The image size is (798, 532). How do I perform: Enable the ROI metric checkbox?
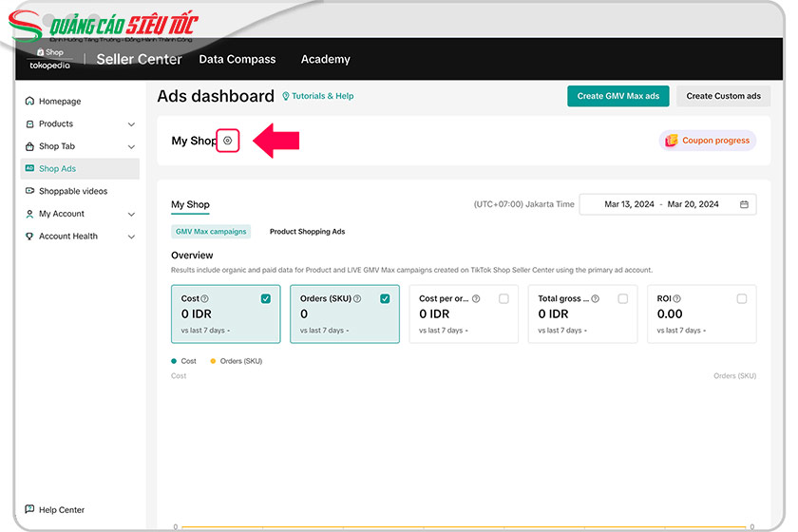click(741, 298)
